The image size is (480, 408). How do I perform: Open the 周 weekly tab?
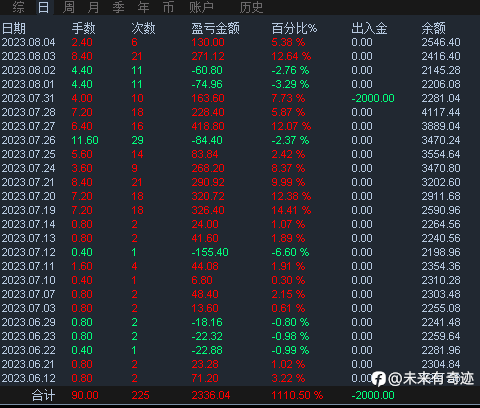pyautogui.click(x=69, y=7)
